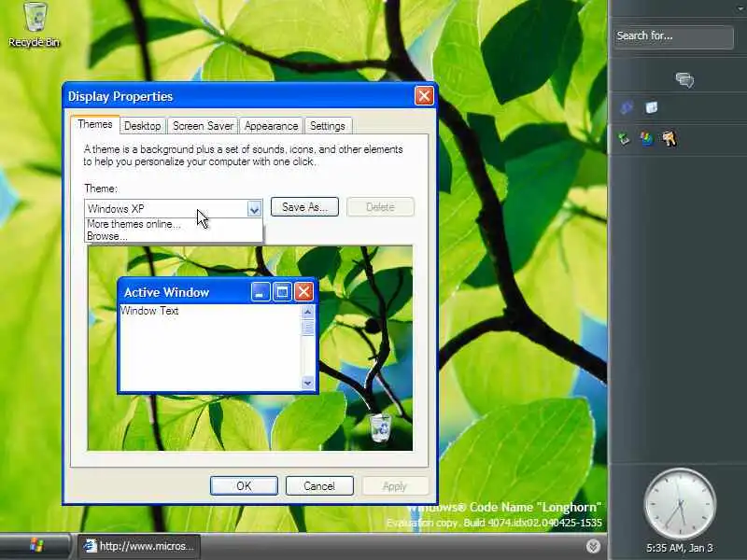Choose 'Browse...' from theme list
The height and width of the screenshot is (560, 747).
[x=174, y=236]
